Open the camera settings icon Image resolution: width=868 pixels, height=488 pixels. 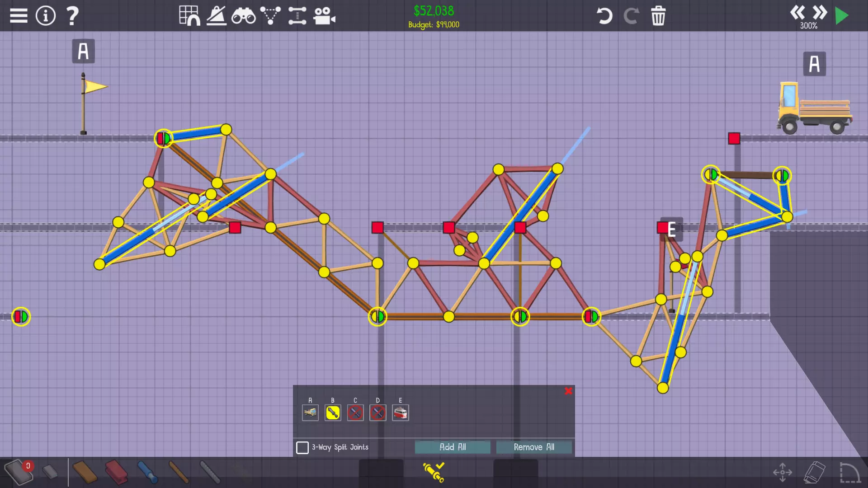coord(324,16)
